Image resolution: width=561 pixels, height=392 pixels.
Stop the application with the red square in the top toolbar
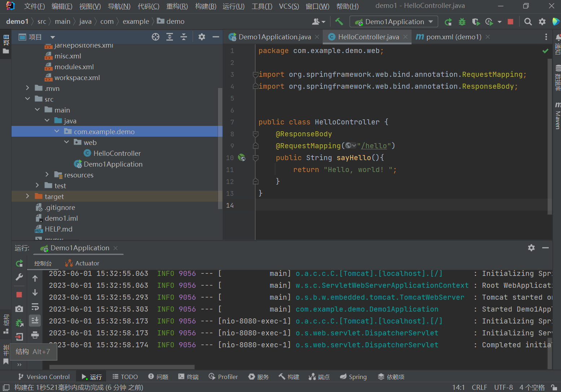click(x=510, y=22)
